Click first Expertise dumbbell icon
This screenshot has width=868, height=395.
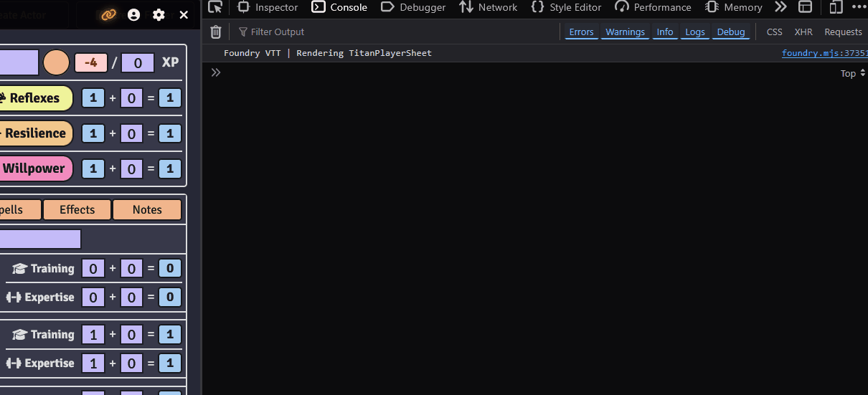click(x=14, y=297)
